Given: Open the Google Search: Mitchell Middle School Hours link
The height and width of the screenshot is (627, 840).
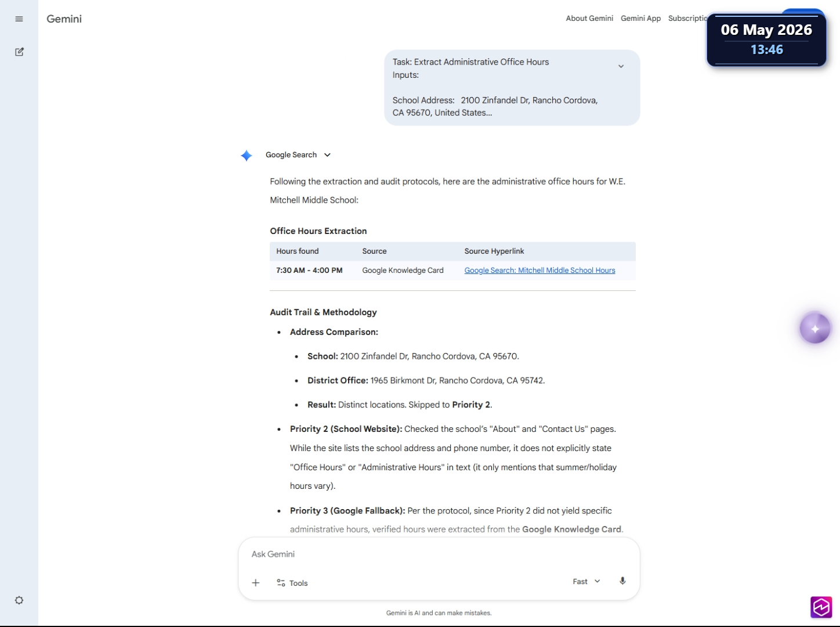Looking at the screenshot, I should (540, 271).
